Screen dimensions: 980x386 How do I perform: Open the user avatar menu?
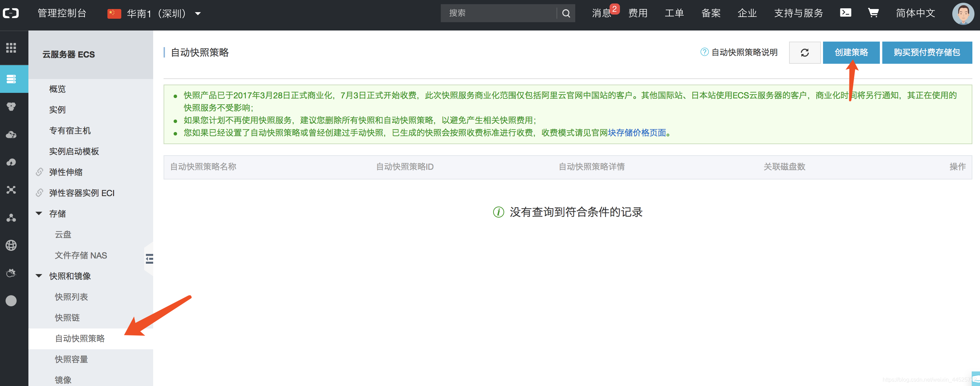pyautogui.click(x=963, y=14)
